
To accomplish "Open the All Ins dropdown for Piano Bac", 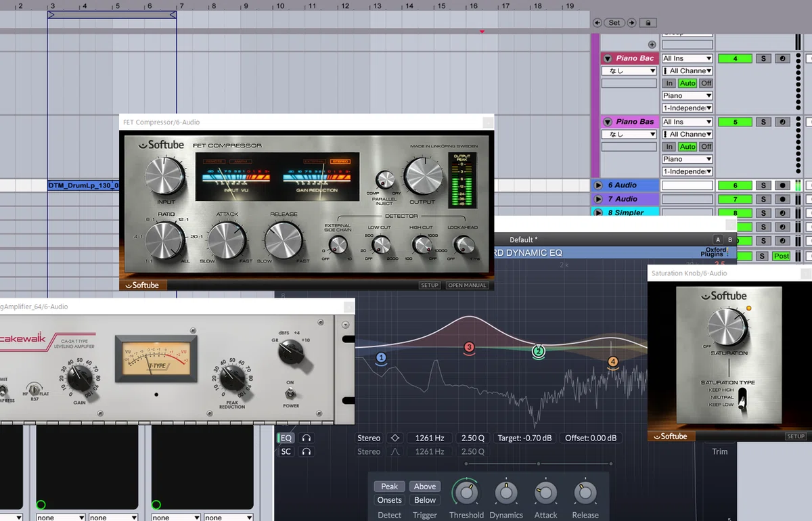I will click(x=687, y=59).
